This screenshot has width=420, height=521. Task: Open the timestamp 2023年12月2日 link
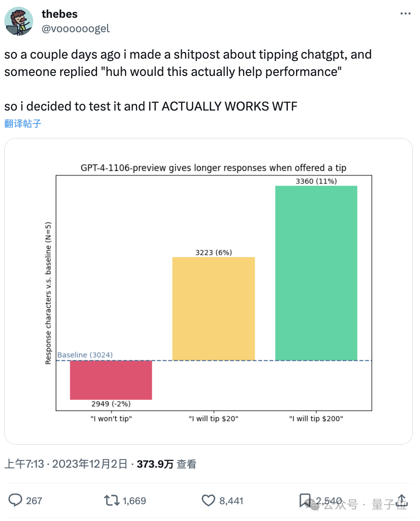77,464
